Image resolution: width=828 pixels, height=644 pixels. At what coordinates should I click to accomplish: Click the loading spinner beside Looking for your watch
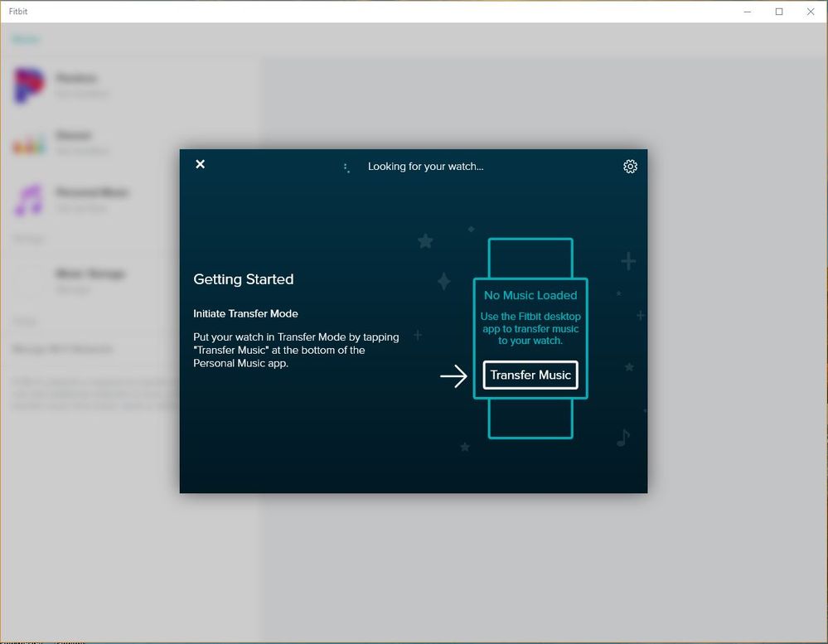coord(346,167)
